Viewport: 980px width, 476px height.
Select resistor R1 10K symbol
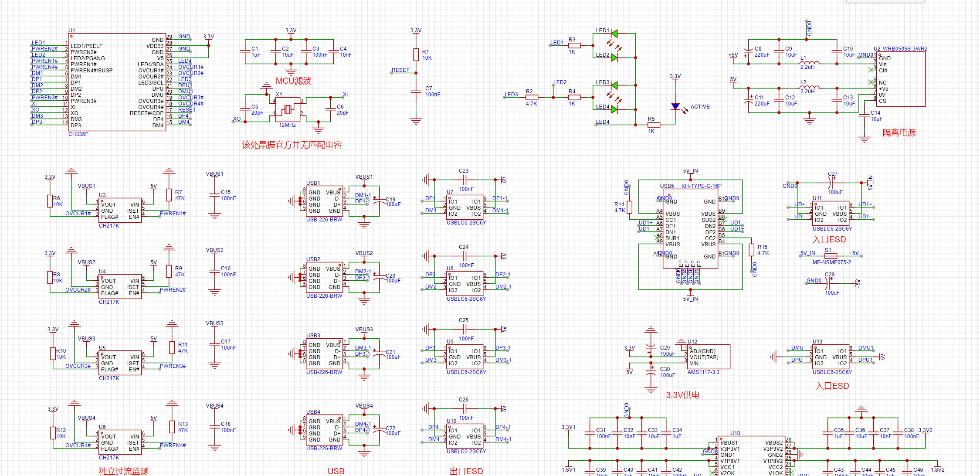coord(416,54)
